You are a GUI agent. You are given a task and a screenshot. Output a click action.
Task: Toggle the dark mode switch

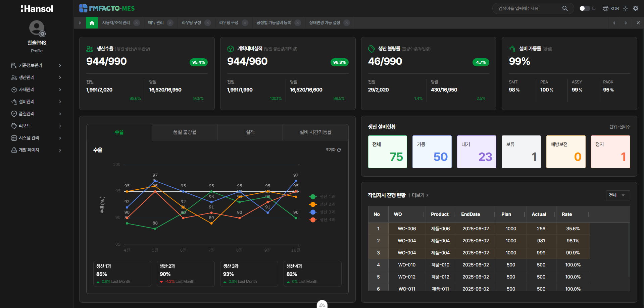(x=585, y=8)
